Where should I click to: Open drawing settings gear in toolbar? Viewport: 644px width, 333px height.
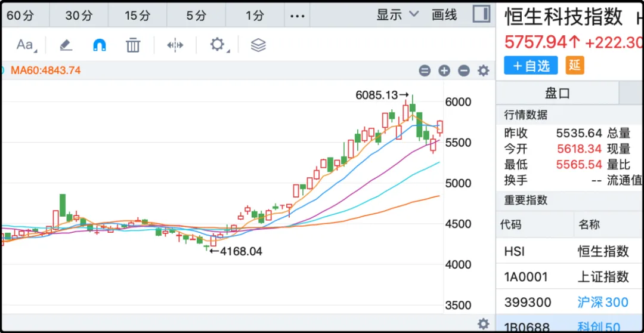tap(218, 45)
